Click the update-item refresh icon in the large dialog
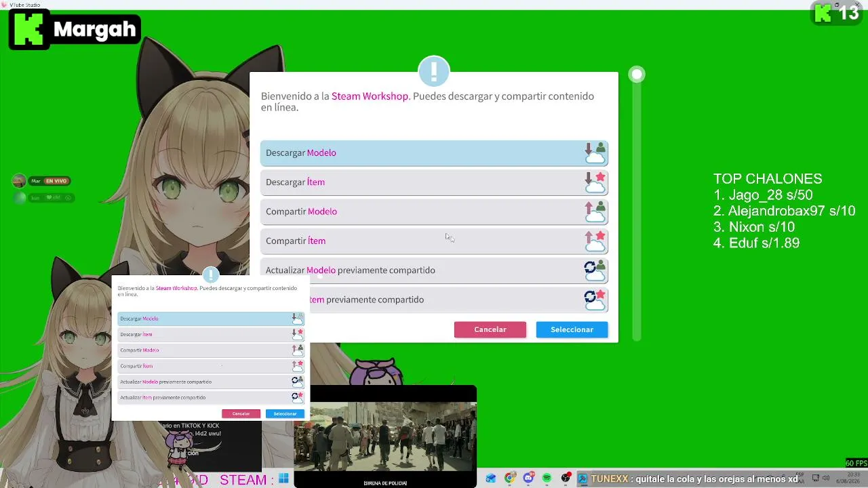The width and height of the screenshot is (868, 488). (x=595, y=300)
